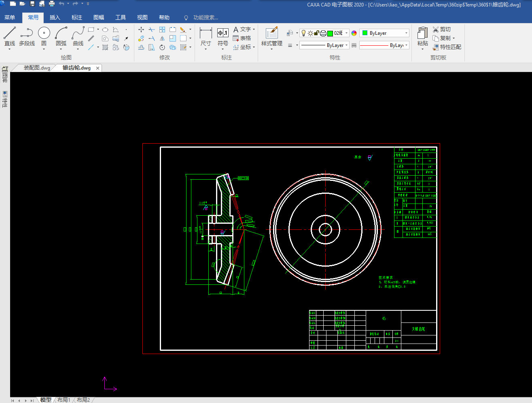Click the save icon in quick access toolbar
Image resolution: width=532 pixels, height=403 pixels.
[x=32, y=4]
